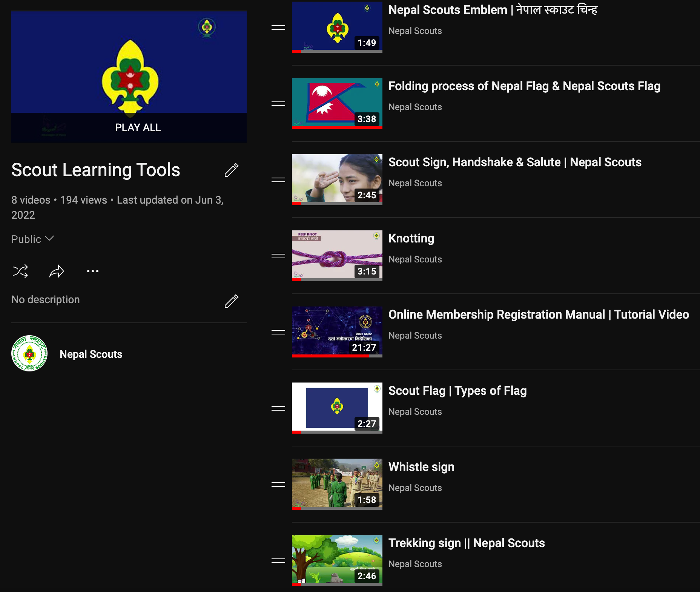Click the Scout Learning Tools playlist title
This screenshot has width=700, height=592.
pos(96,170)
